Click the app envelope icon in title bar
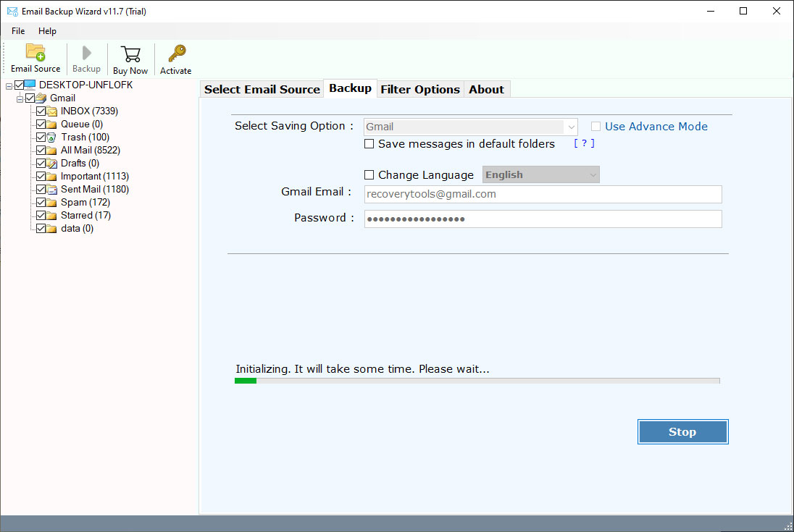The width and height of the screenshot is (794, 532). 12,11
